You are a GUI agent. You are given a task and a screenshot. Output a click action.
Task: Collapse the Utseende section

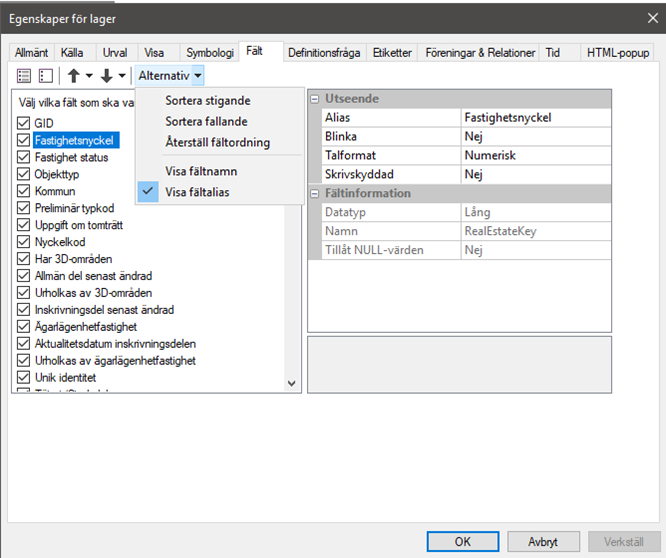click(315, 99)
